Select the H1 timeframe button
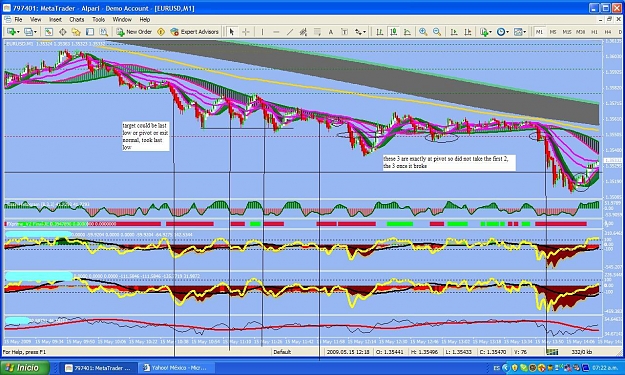625x375 pixels. 595,32
